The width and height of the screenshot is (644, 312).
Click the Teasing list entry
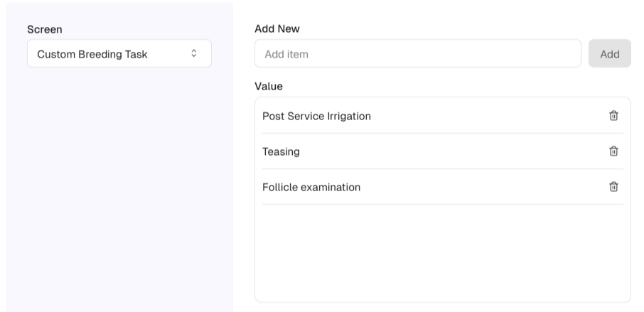(x=281, y=151)
